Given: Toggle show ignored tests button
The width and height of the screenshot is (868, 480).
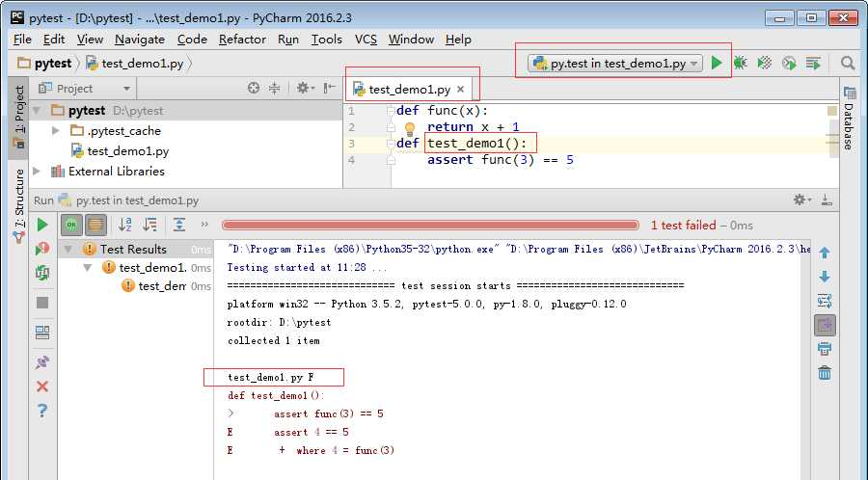Looking at the screenshot, I should (95, 225).
